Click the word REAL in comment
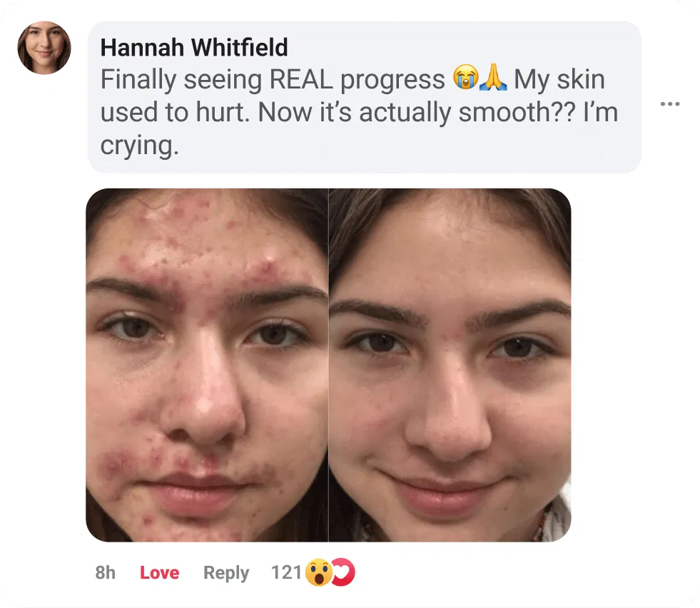The width and height of the screenshot is (700, 608). pyautogui.click(x=301, y=80)
